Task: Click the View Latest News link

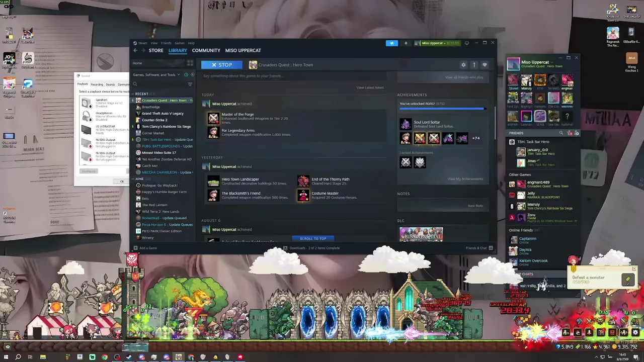Action: tap(370, 87)
